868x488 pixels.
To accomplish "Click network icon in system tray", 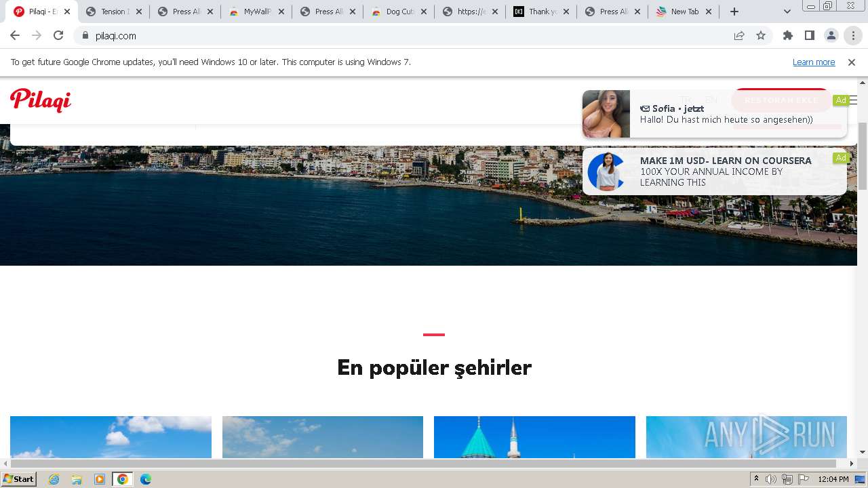I will coord(787,479).
